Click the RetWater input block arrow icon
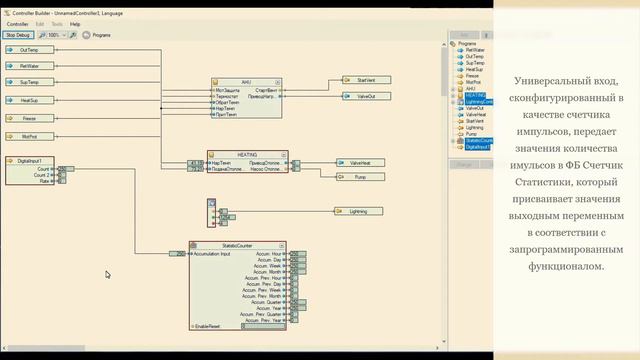Image resolution: width=640 pixels, height=360 pixels. tap(10, 66)
